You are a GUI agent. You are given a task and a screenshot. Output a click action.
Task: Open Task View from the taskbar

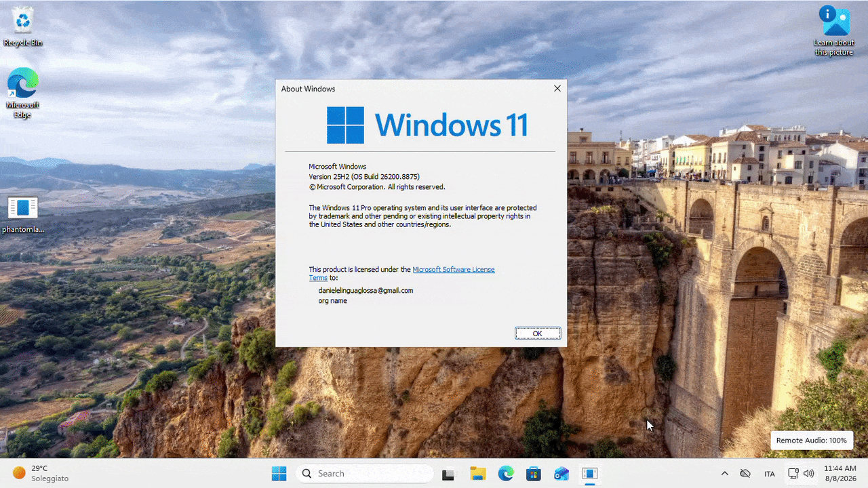coord(448,474)
